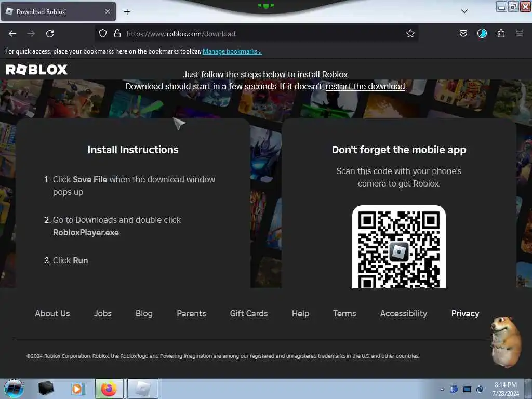Click the Firefox taskbar button

coord(109,389)
